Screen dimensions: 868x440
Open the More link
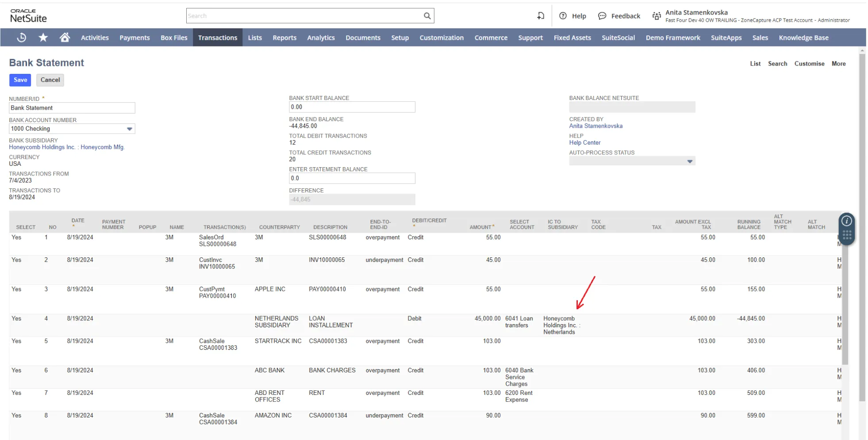tap(838, 64)
